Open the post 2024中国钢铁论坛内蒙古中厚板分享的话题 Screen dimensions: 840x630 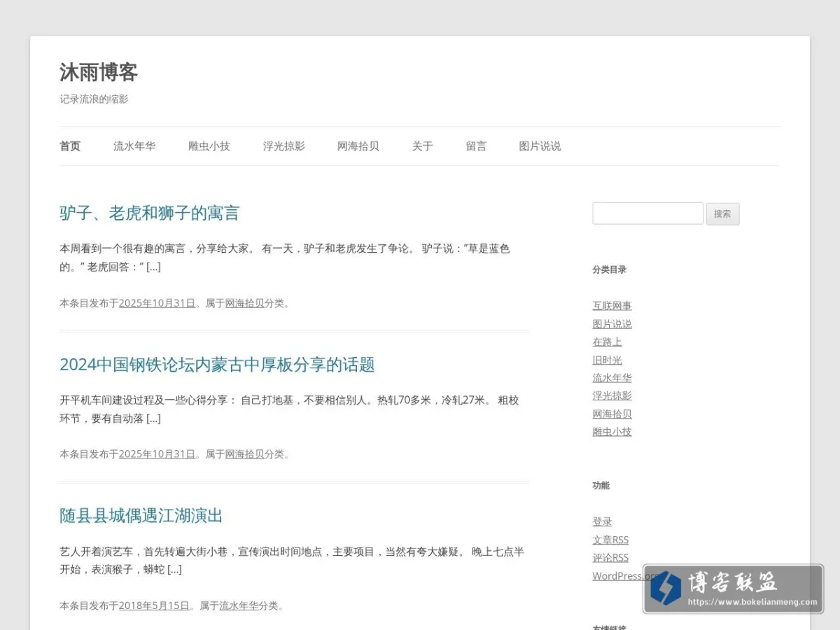click(217, 365)
